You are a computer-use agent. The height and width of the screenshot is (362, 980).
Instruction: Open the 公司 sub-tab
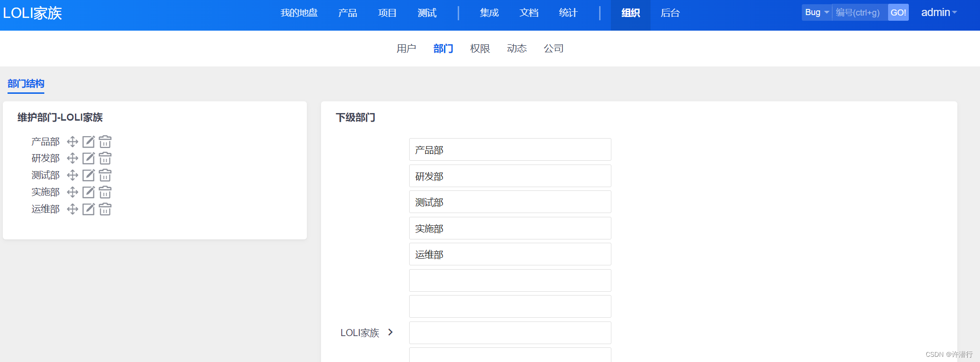pos(553,49)
